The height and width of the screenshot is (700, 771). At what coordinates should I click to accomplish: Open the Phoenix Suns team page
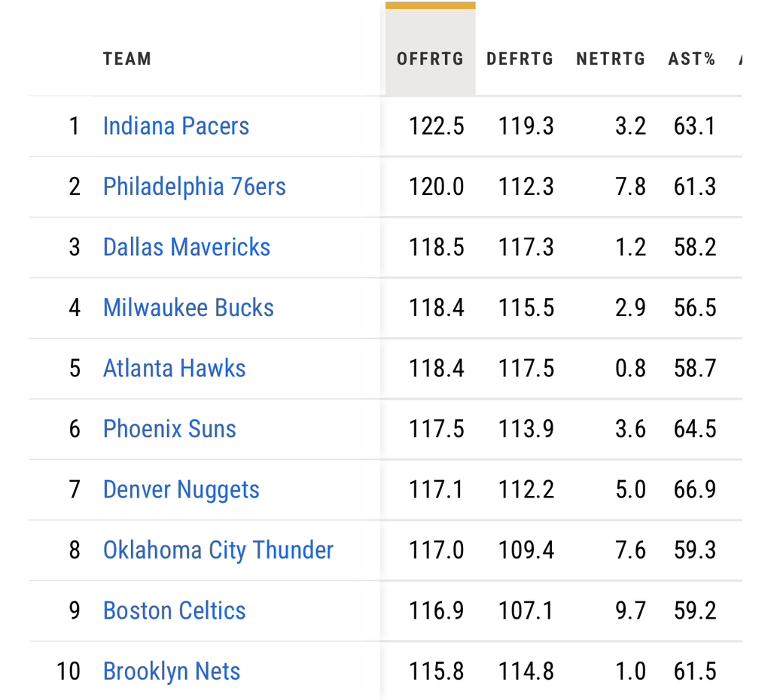[x=169, y=429]
